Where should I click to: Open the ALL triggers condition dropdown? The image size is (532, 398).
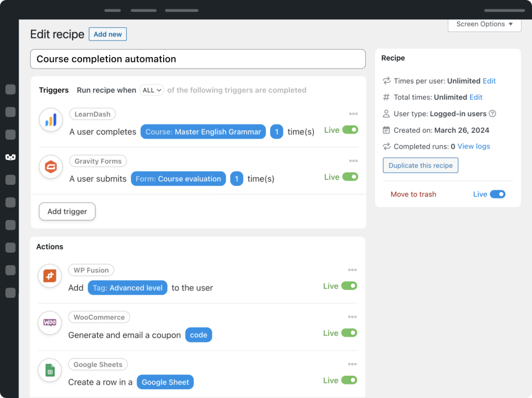151,90
